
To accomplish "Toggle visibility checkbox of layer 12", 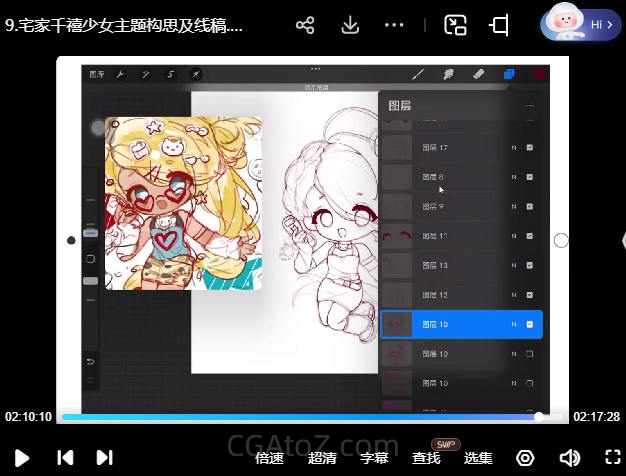I will 529,295.
